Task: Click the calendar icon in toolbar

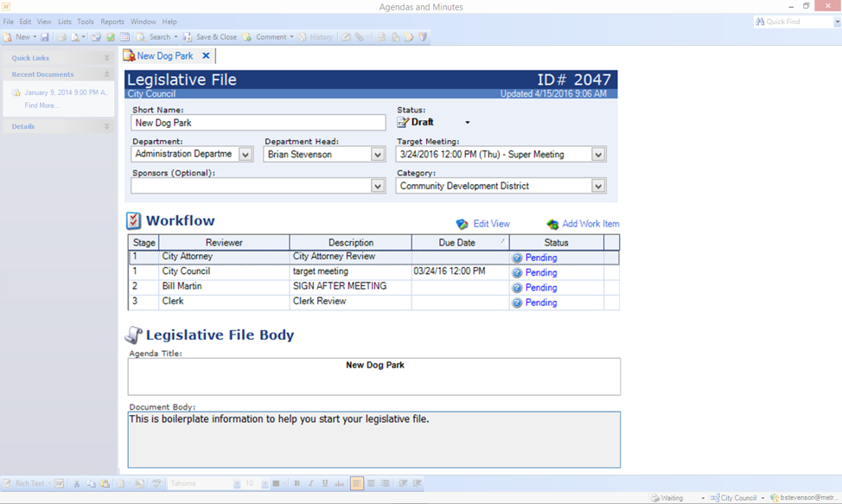Action: (x=124, y=37)
